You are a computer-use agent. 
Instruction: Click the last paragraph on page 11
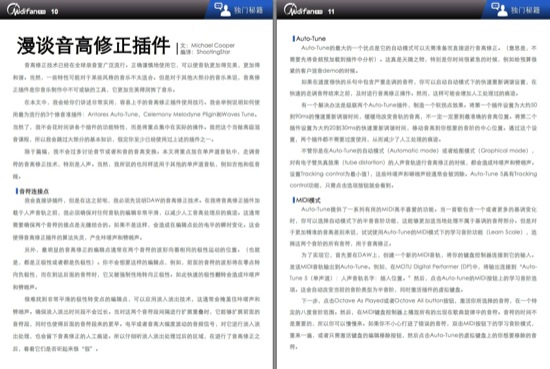tap(413, 323)
